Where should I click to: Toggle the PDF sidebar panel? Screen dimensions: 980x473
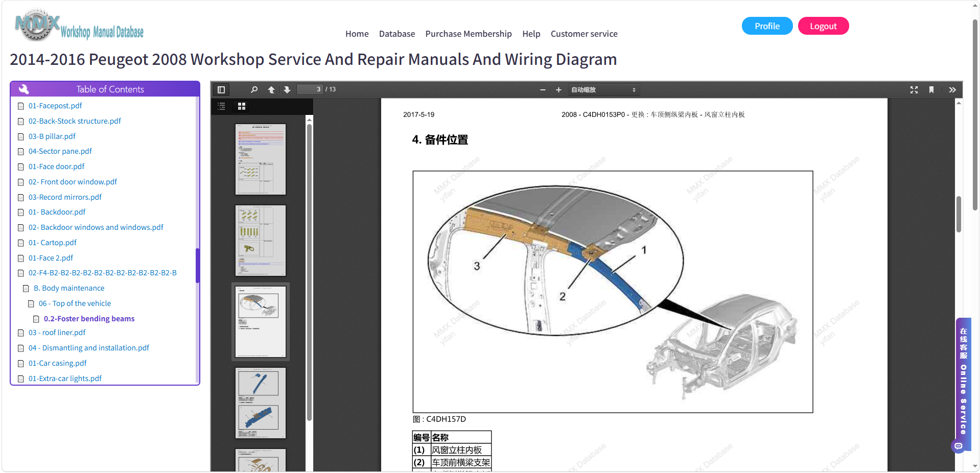221,90
